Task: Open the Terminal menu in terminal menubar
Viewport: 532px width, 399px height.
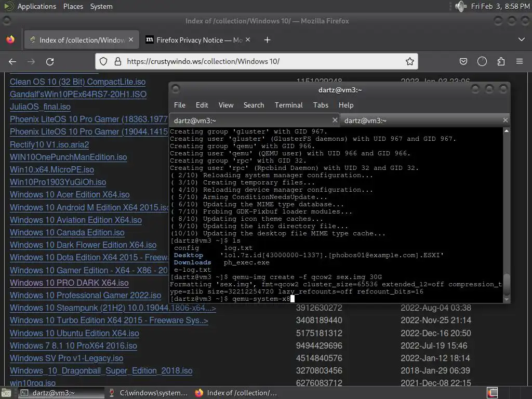Action: pos(289,105)
